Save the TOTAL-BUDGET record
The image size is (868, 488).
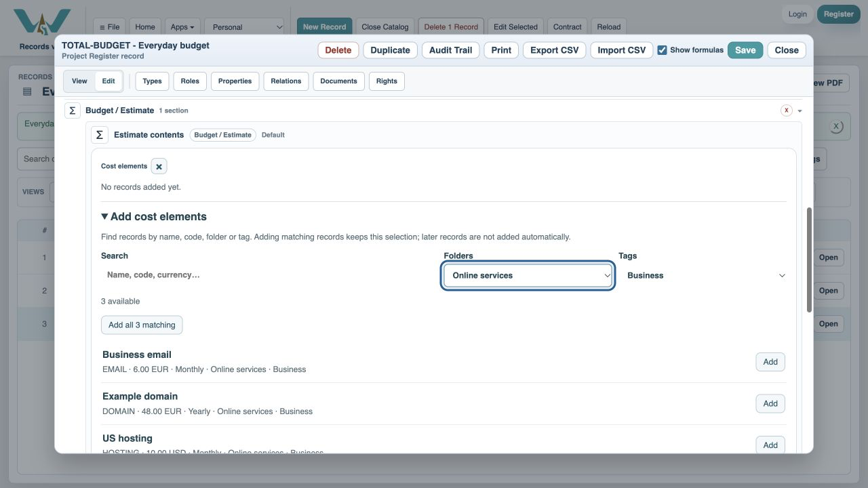tap(745, 50)
